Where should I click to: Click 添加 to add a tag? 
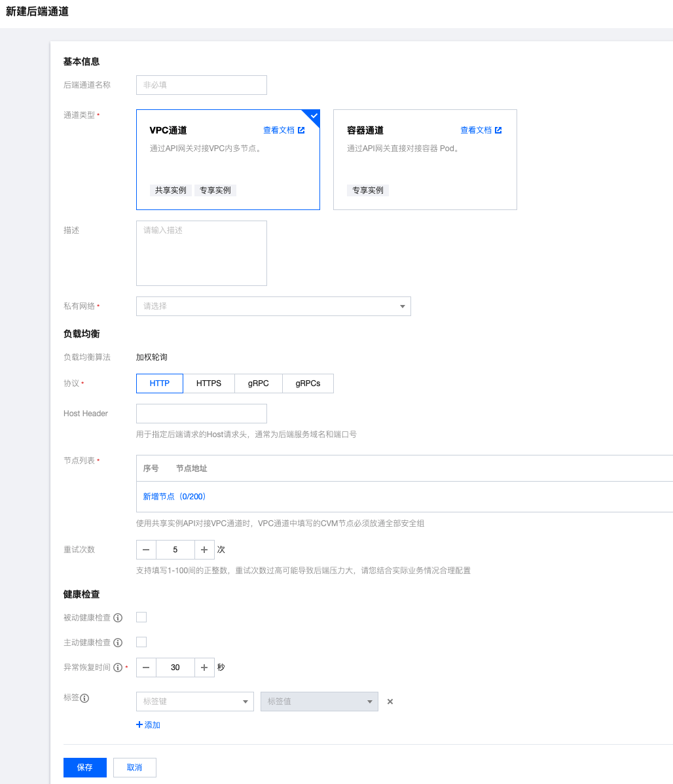click(148, 725)
